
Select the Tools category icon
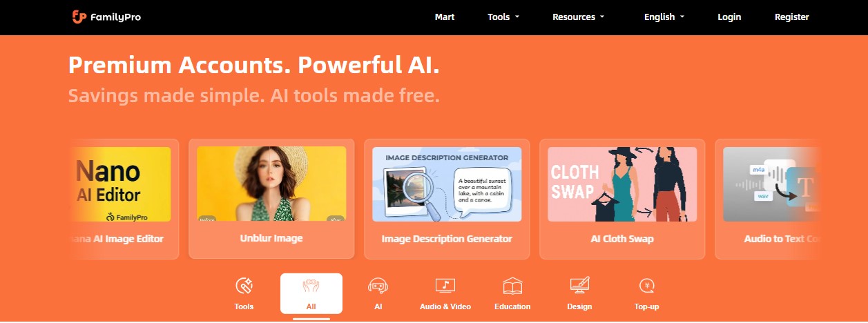[244, 285]
